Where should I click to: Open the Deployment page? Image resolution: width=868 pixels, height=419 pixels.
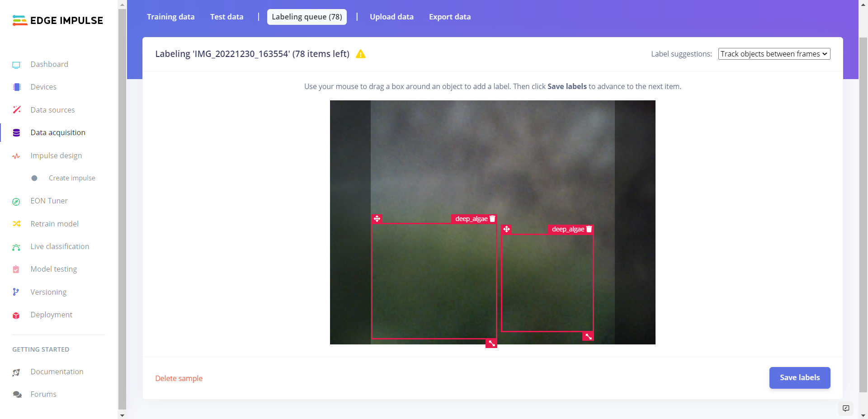click(x=51, y=315)
